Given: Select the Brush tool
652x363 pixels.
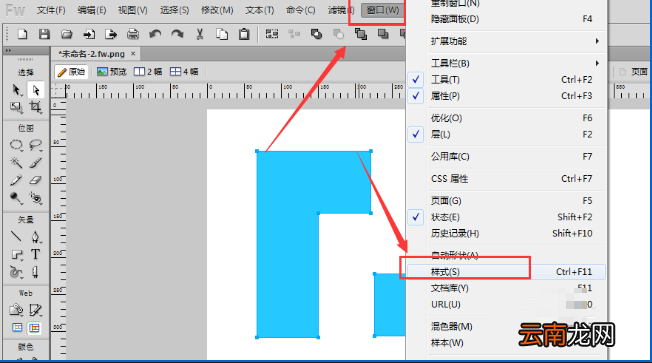Looking at the screenshot, I should (36, 163).
